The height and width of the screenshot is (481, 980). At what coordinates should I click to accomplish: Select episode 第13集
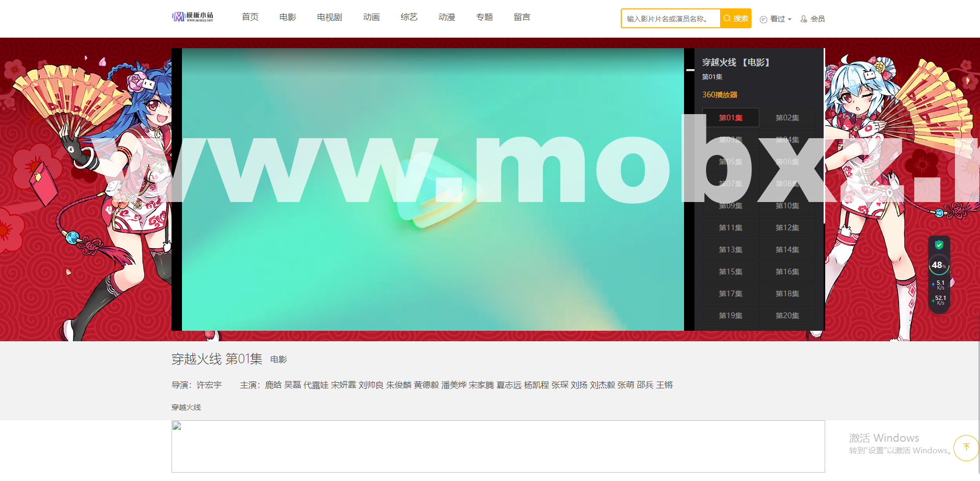point(731,250)
